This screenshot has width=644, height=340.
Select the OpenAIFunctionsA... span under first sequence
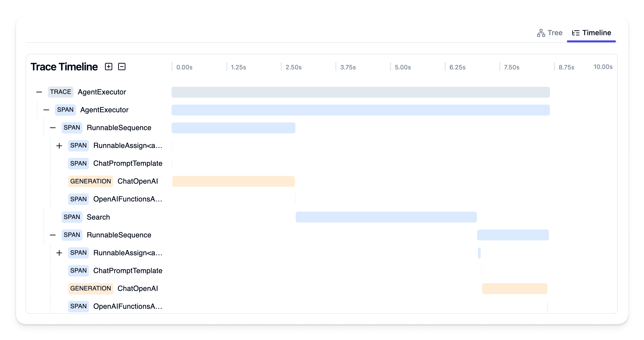[128, 199]
